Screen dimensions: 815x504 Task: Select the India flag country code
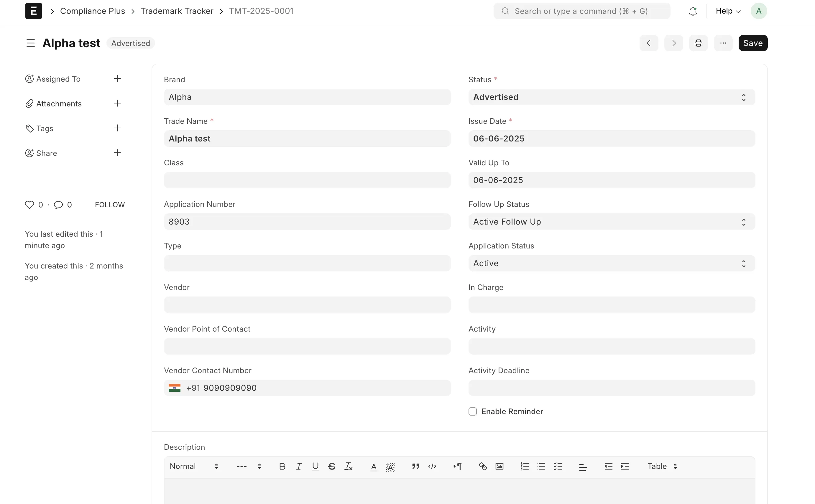174,388
